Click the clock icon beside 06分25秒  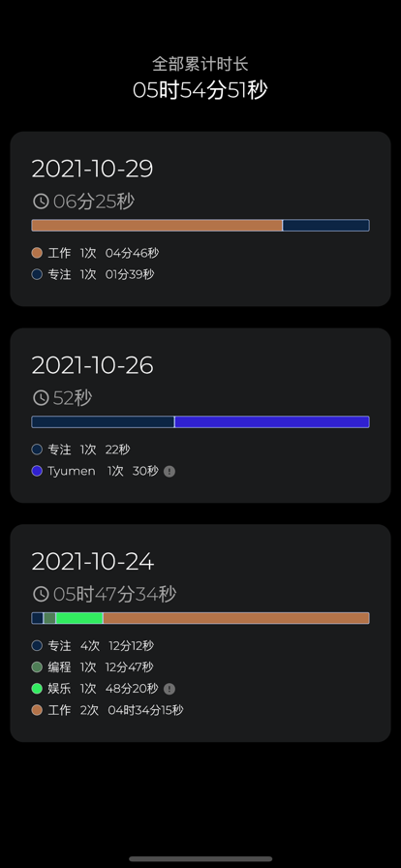pos(41,201)
